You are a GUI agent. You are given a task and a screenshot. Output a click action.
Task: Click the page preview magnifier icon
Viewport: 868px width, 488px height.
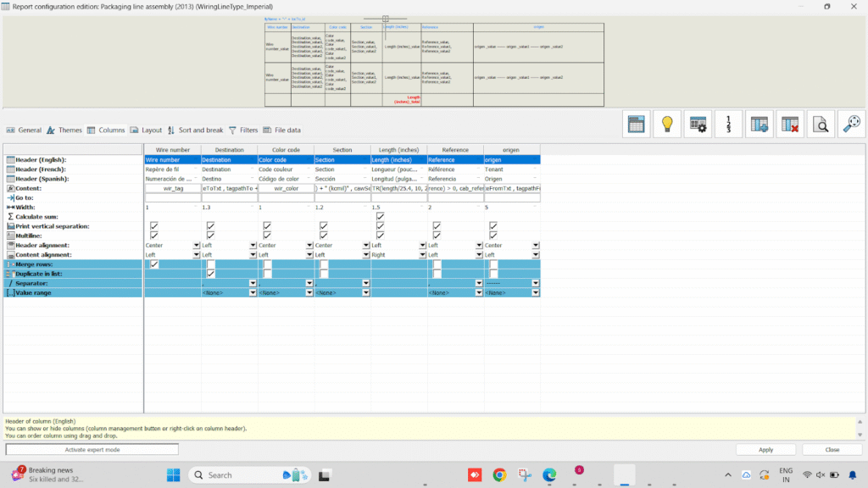click(x=821, y=124)
